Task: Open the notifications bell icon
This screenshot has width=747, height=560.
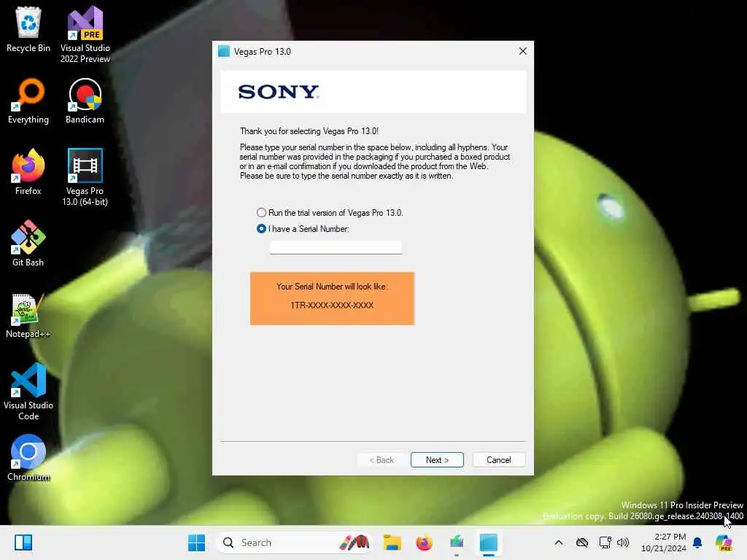Action: (697, 542)
